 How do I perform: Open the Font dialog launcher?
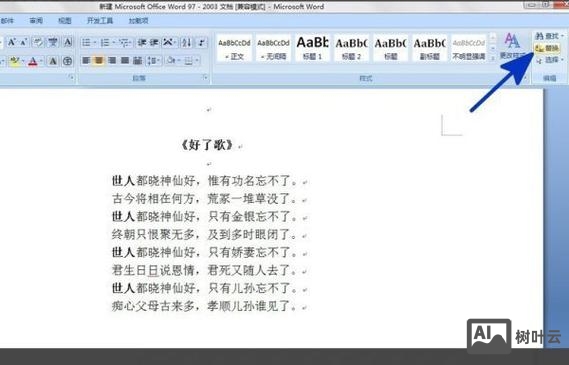tap(71, 77)
